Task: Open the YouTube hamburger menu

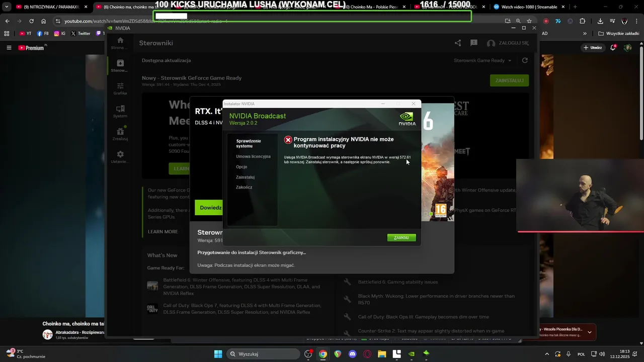Action: coord(9,48)
